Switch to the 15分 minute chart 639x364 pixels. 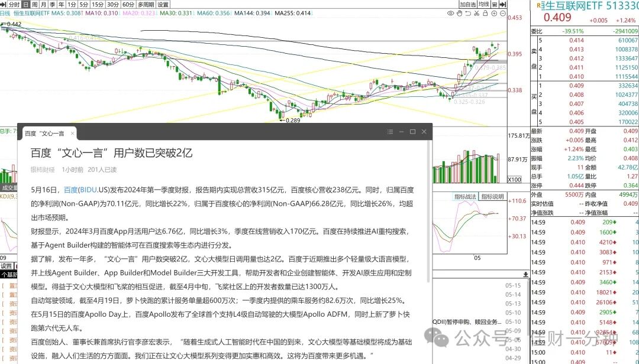click(98, 5)
